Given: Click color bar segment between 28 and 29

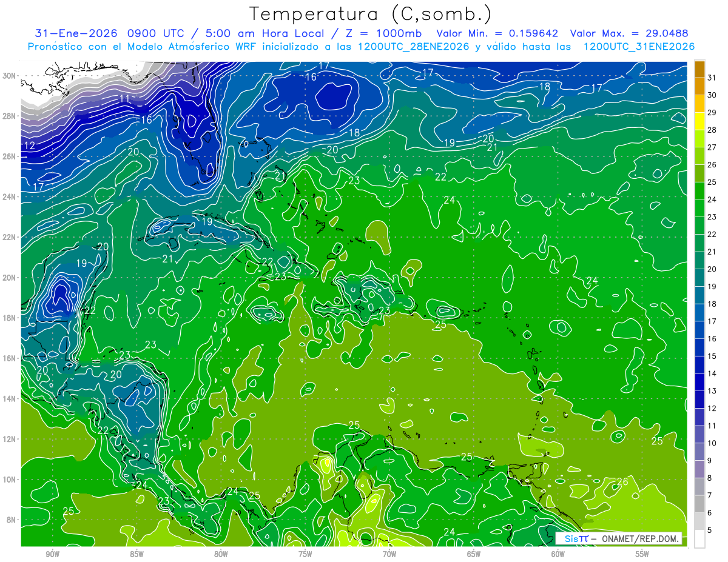Looking at the screenshot, I should pyautogui.click(x=699, y=121).
